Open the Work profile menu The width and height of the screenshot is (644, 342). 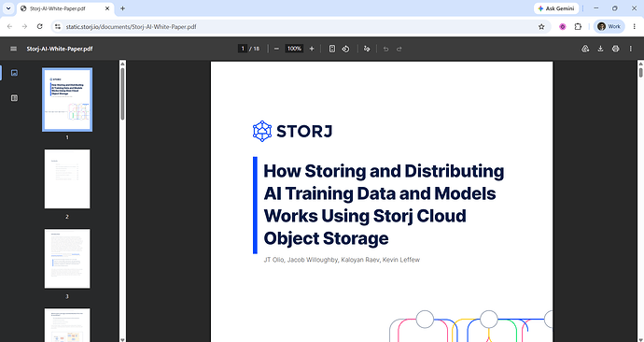[x=609, y=26]
